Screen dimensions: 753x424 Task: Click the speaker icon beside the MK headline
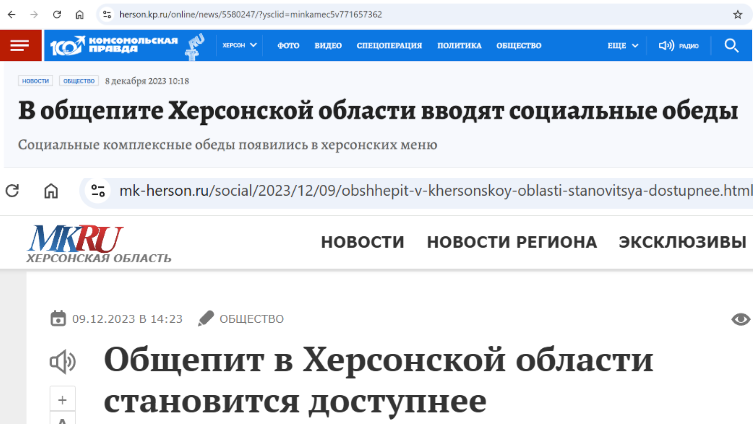tap(63, 361)
